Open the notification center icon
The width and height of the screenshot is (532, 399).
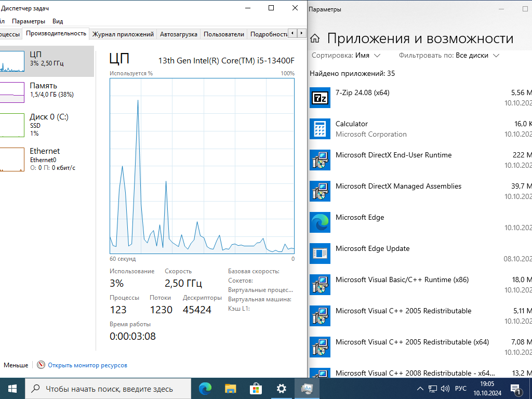(515, 389)
